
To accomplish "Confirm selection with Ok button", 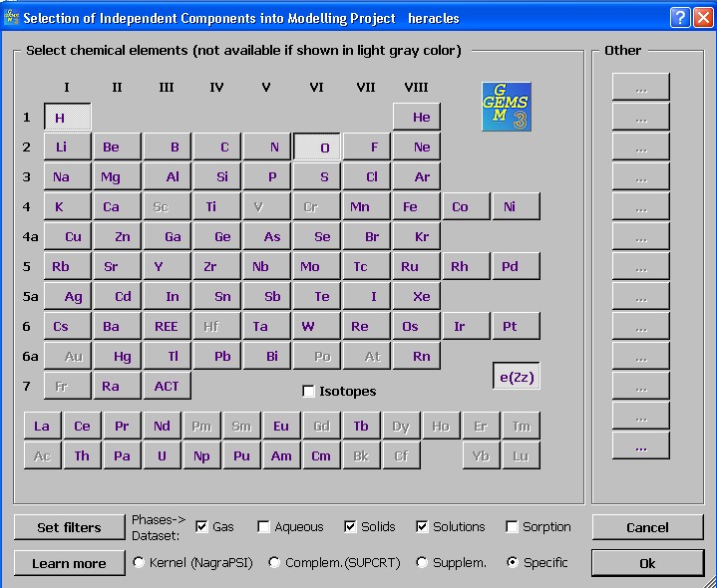I will point(647,563).
